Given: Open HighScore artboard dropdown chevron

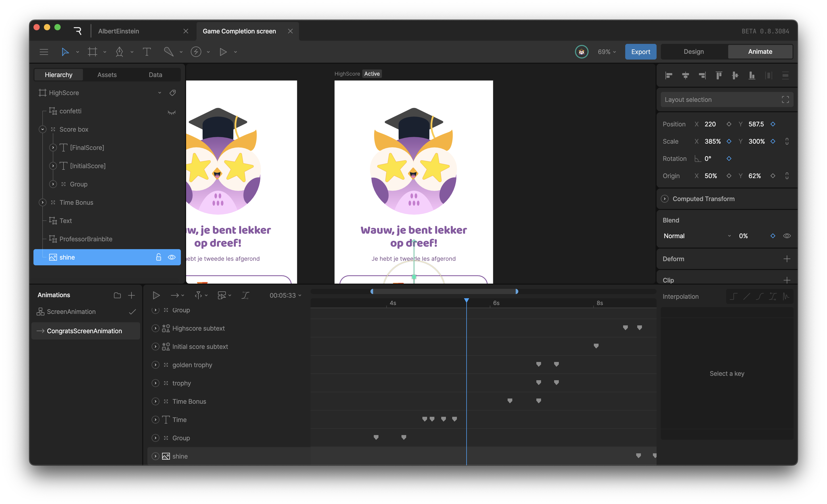Looking at the screenshot, I should tap(160, 93).
